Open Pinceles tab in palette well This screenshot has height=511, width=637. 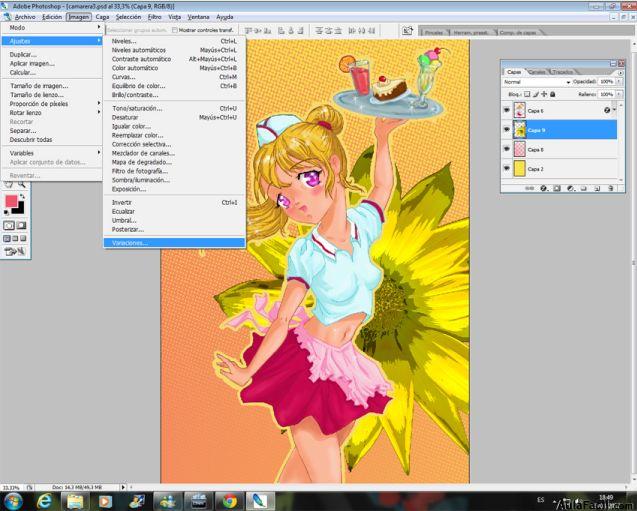[434, 32]
